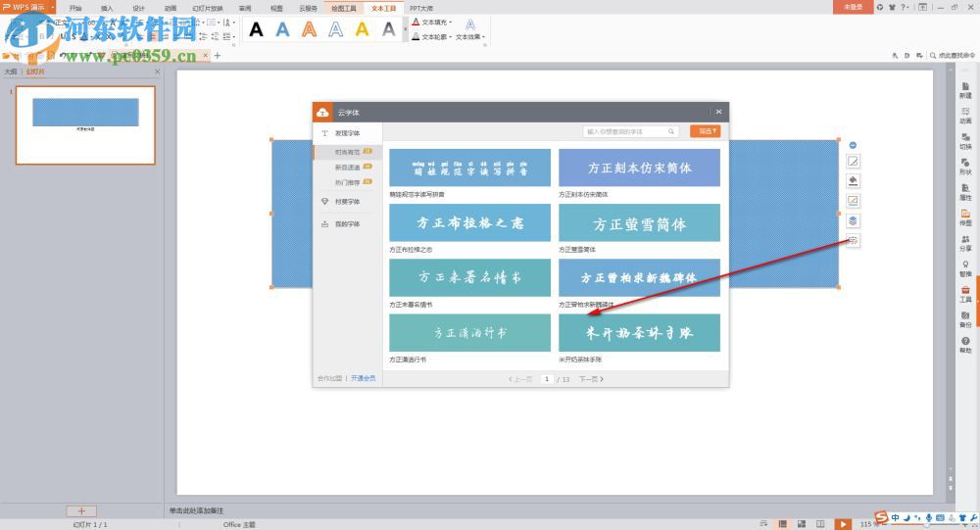Click the 未登录 login button
Viewport: 980px width, 530px height.
pyautogui.click(x=853, y=7)
